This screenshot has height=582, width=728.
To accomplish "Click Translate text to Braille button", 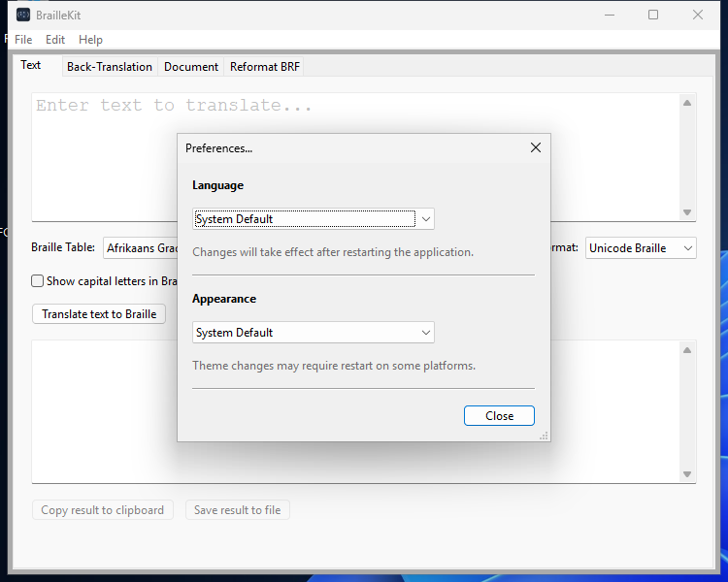I will (99, 314).
